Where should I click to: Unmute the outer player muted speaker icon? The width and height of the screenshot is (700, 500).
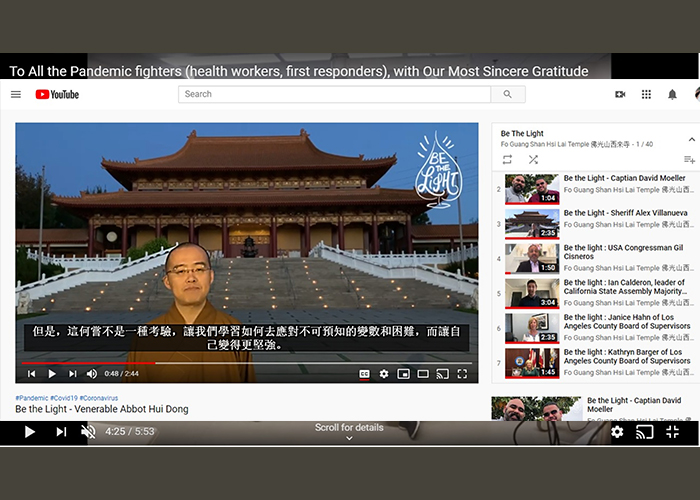(88, 432)
